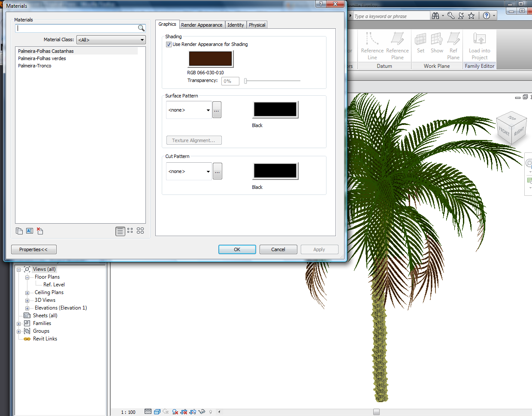This screenshot has height=416, width=532.
Task: Switch material list to large icons view
Action: 140,231
